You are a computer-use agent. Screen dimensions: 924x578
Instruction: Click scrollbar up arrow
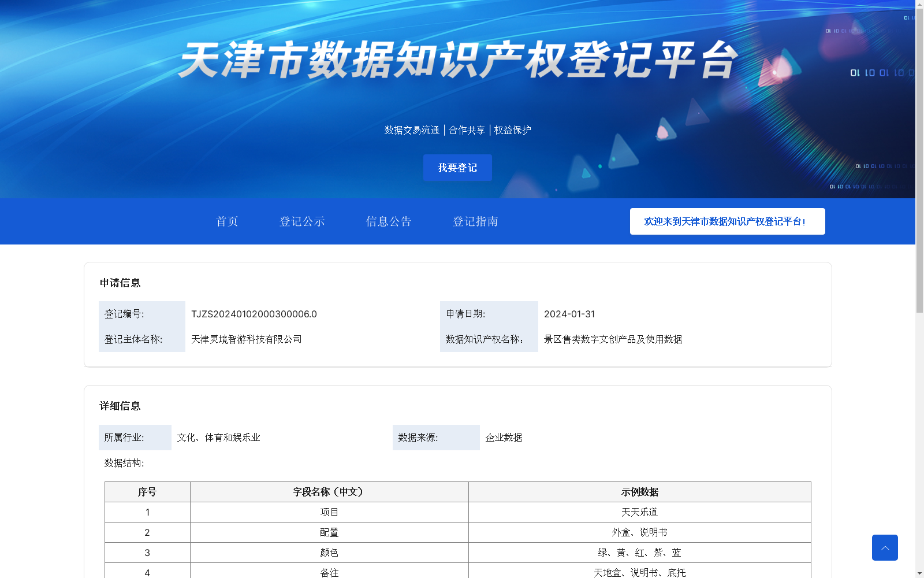pyautogui.click(x=919, y=3)
